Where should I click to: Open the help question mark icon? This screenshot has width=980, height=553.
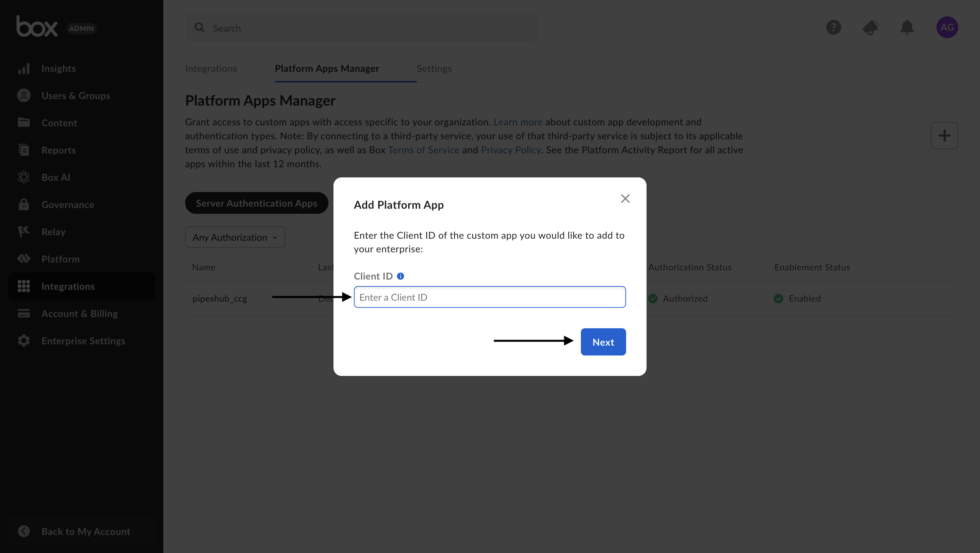[834, 27]
